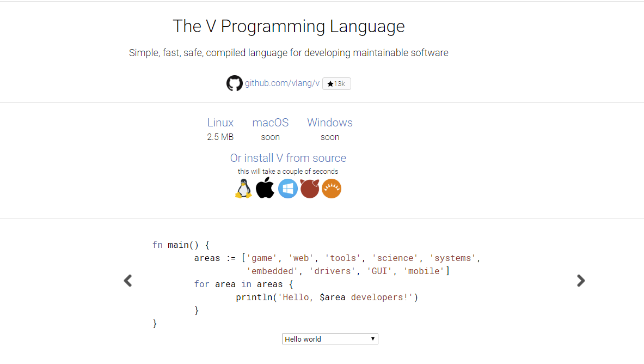The width and height of the screenshot is (644, 364).
Task: Open the github.com/vlang/v link
Action: pos(282,83)
